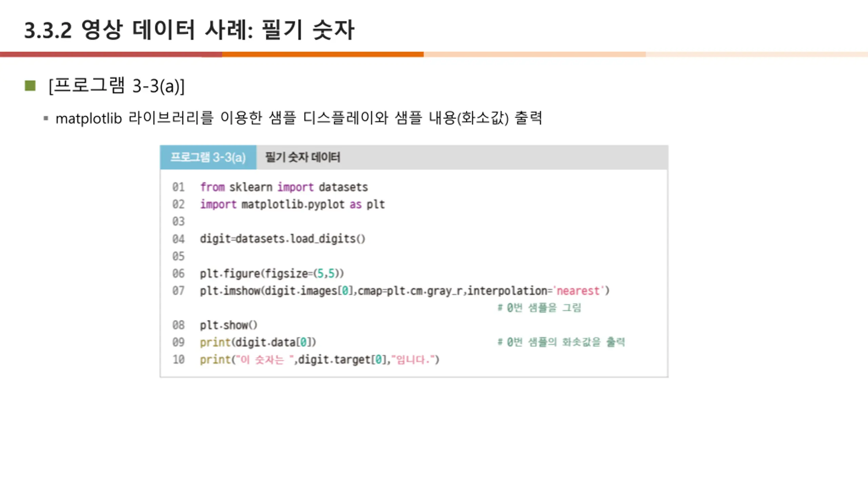Click code line 01 'from sklearn import datasets'
Viewport: 868px width, 488px height.
284,187
